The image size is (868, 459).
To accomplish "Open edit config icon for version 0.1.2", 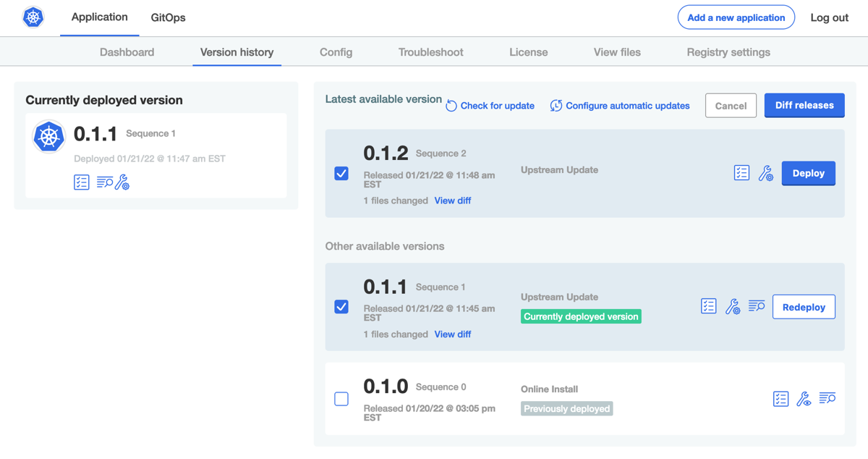I will pyautogui.click(x=765, y=173).
